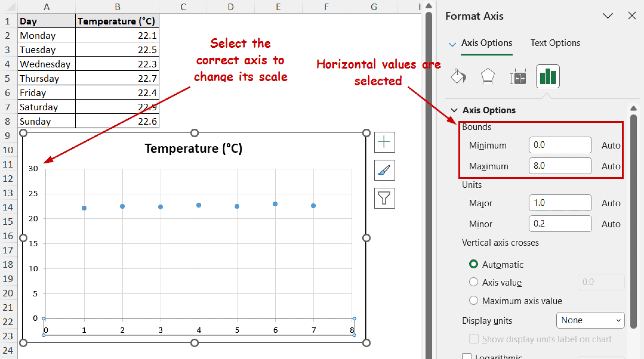Click Auto beside the Minor unit
644x359 pixels.
click(610, 224)
